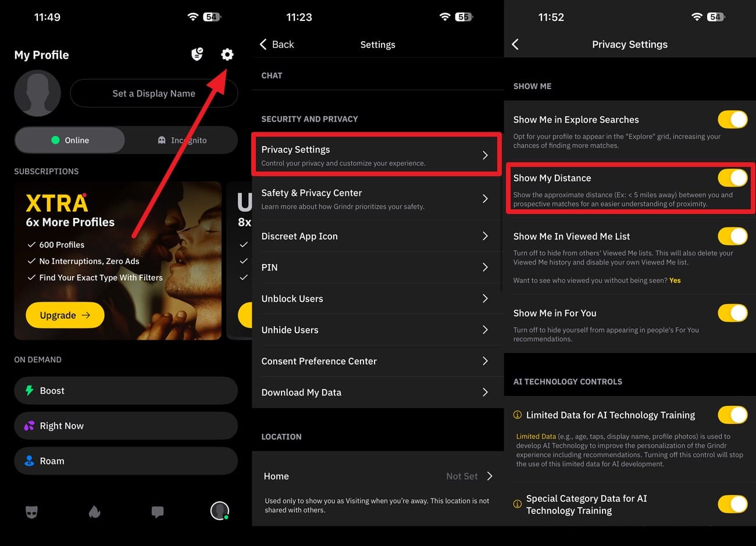Open the PIN setting
Screen dimensions: 756x546
coord(378,267)
